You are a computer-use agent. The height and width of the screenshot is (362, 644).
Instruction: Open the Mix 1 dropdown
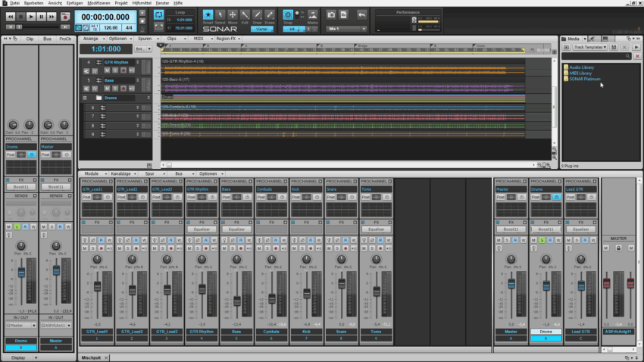346,29
